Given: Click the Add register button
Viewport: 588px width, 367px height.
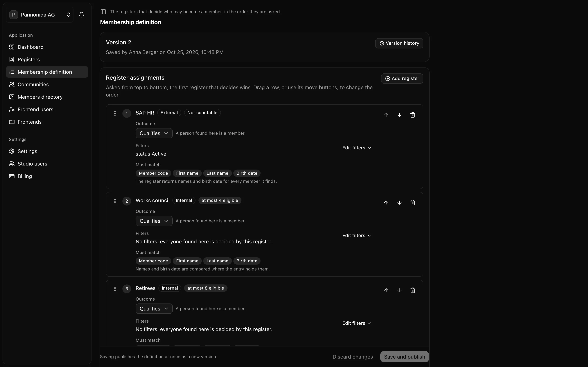Looking at the screenshot, I should pos(402,78).
